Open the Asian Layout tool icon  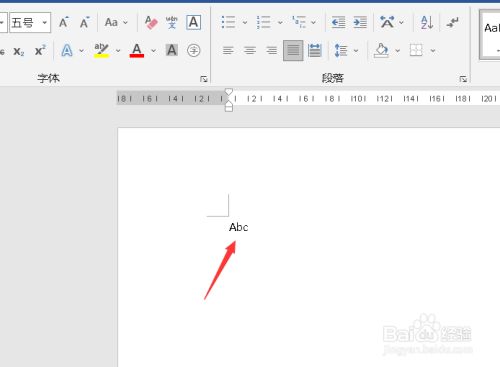coord(387,22)
